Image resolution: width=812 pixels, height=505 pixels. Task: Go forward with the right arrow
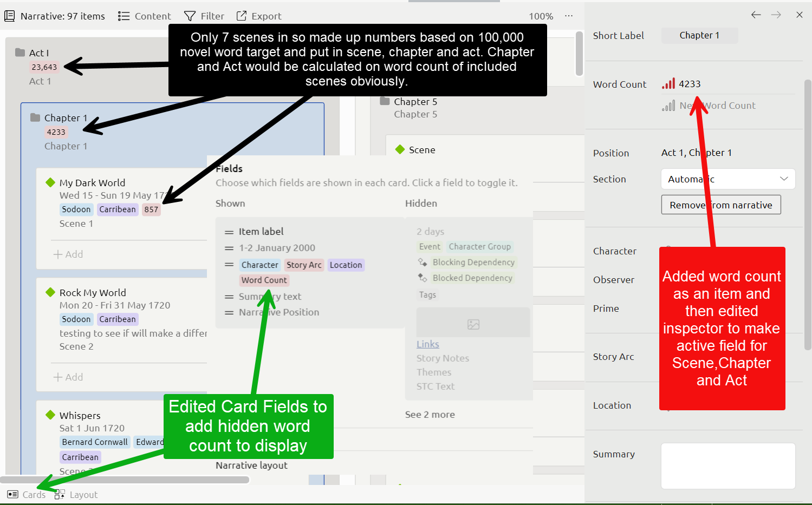776,15
